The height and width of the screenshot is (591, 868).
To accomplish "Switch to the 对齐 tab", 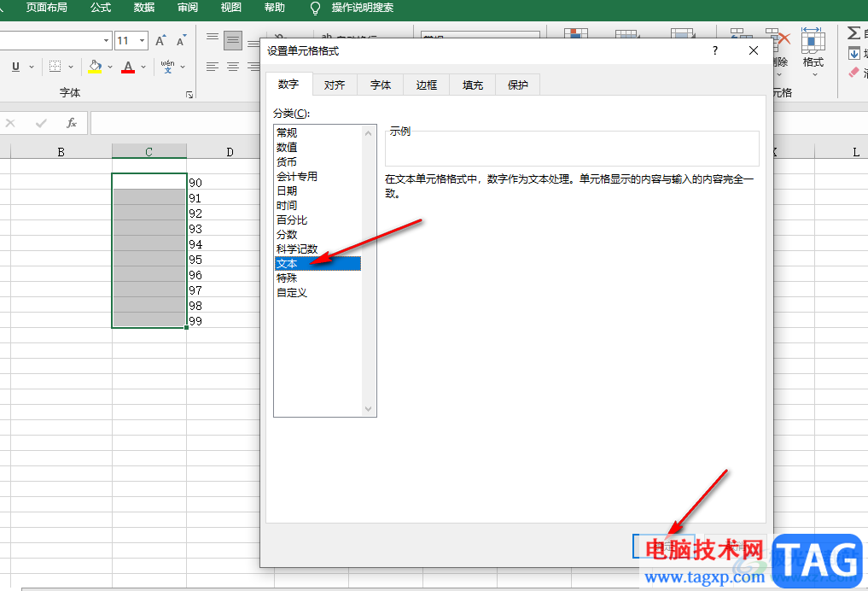I will 335,85.
